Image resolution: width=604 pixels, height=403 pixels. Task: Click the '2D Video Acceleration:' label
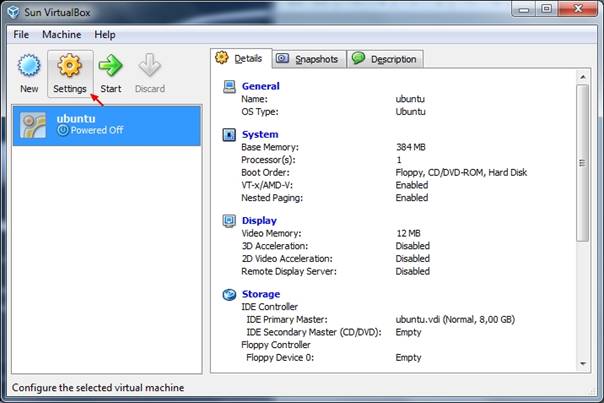pyautogui.click(x=287, y=259)
